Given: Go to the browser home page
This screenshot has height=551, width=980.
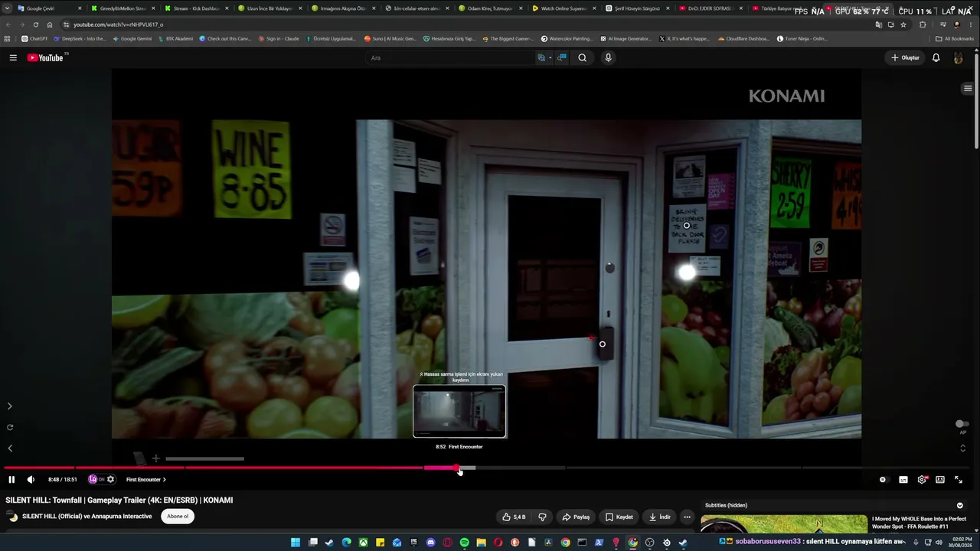Looking at the screenshot, I should pyautogui.click(x=50, y=24).
